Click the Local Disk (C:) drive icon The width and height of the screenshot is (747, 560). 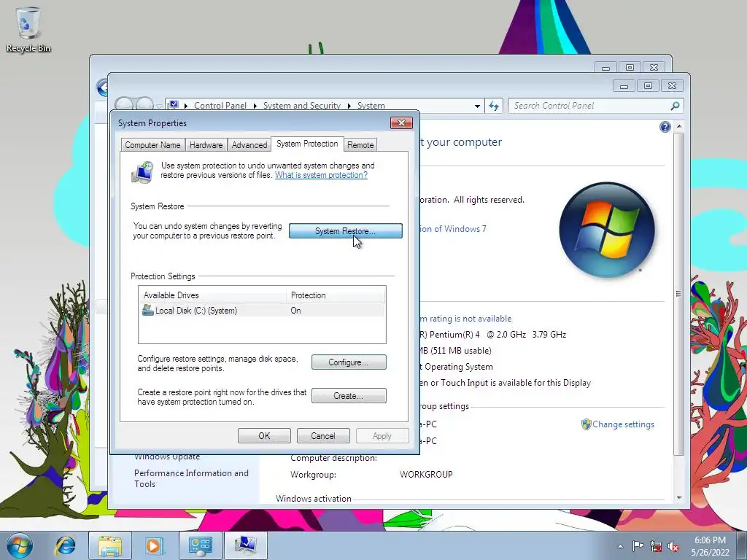(x=147, y=310)
